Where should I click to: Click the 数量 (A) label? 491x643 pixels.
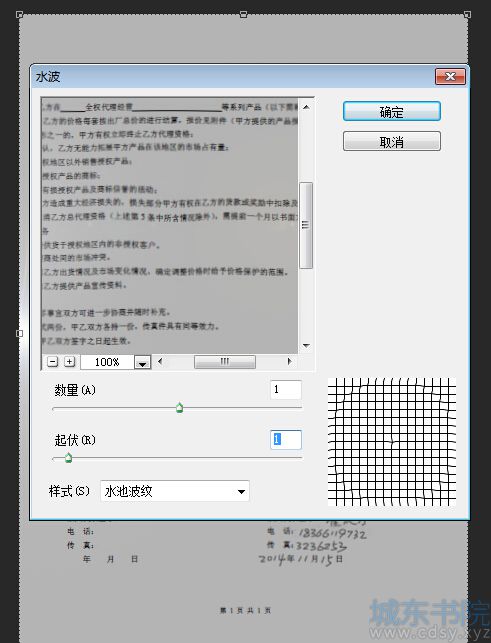point(75,390)
